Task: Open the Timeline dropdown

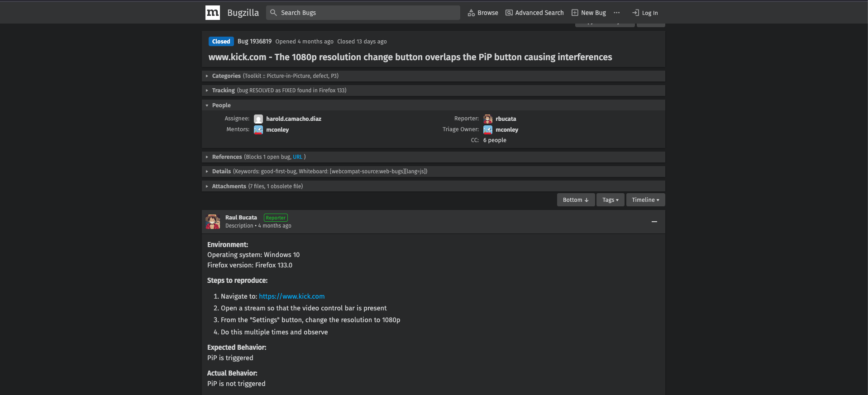Action: [645, 200]
